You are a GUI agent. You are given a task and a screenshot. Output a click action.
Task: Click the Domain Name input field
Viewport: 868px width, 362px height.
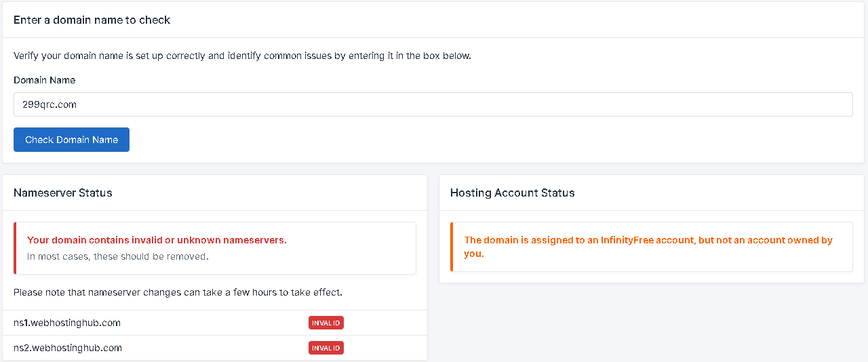click(x=433, y=104)
